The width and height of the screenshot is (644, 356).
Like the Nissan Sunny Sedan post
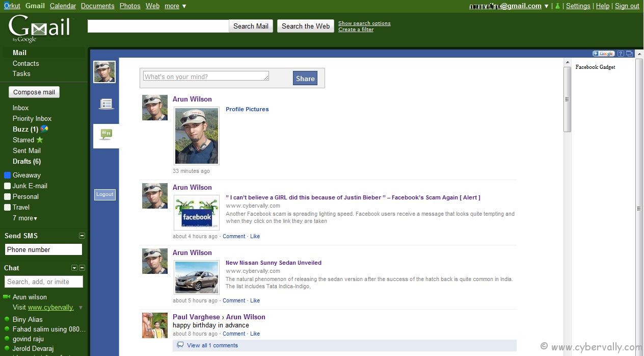tap(255, 300)
